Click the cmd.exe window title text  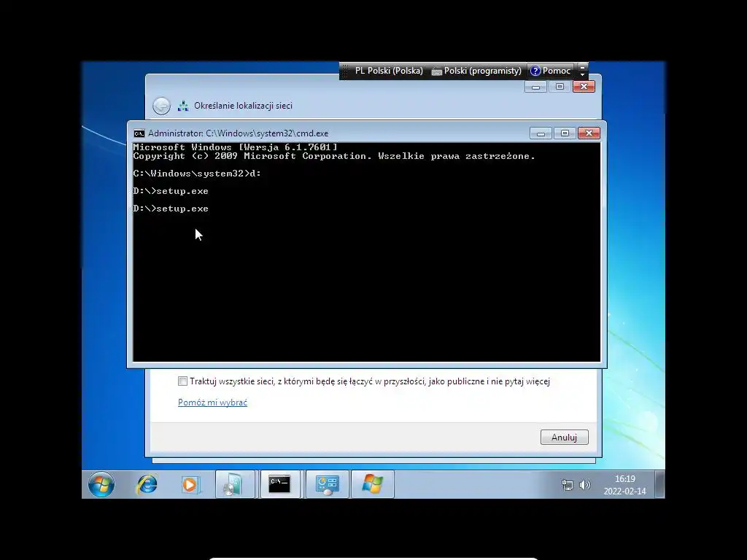[x=239, y=133]
